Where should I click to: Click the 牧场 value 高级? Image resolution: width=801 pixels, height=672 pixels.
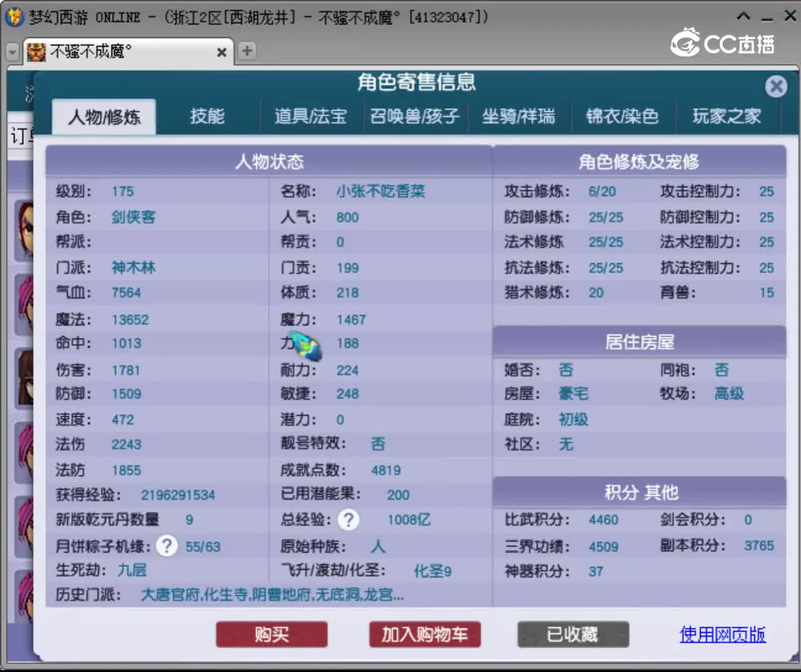coord(729,394)
